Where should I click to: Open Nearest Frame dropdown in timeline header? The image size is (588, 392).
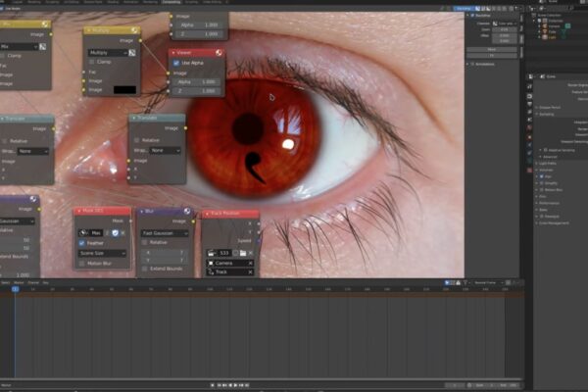point(488,283)
